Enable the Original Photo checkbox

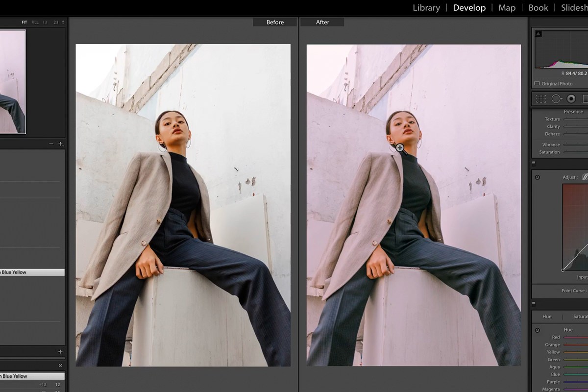pos(537,84)
